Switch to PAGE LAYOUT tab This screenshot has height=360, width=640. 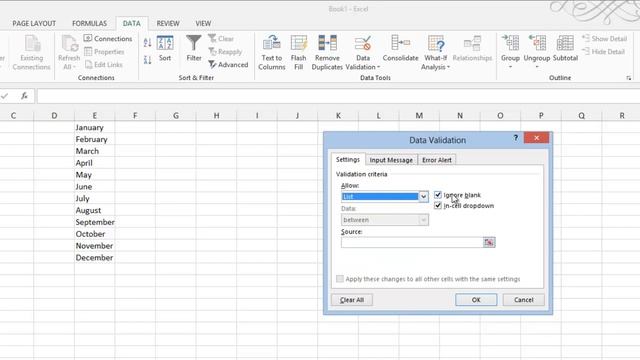(34, 24)
